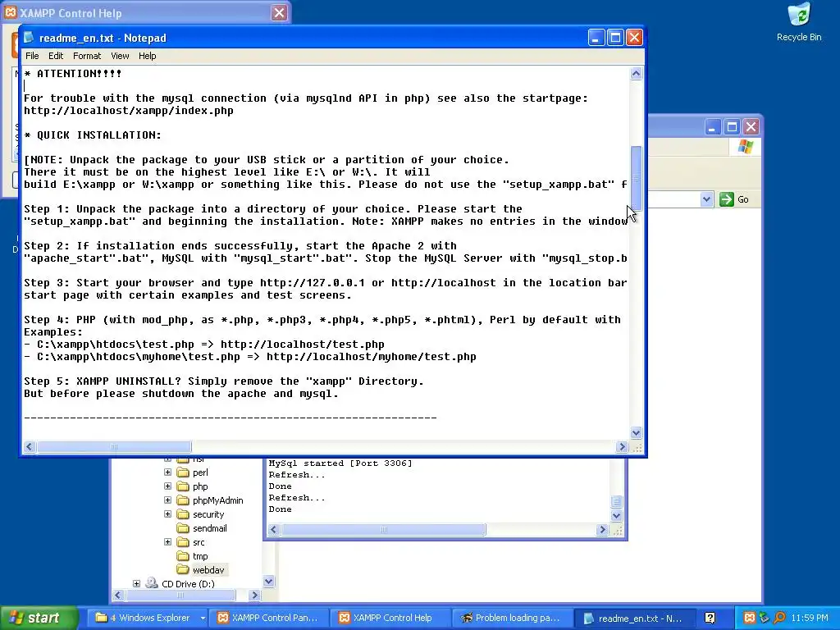Click the Notepad document icon in title bar
This screenshot has width=840, height=630.
(x=29, y=38)
